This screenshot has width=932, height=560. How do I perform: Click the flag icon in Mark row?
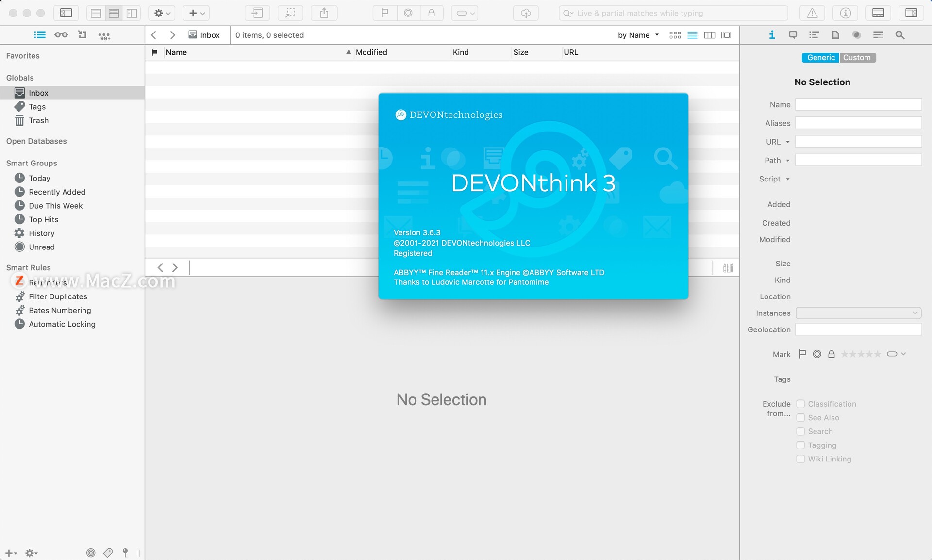click(x=802, y=354)
